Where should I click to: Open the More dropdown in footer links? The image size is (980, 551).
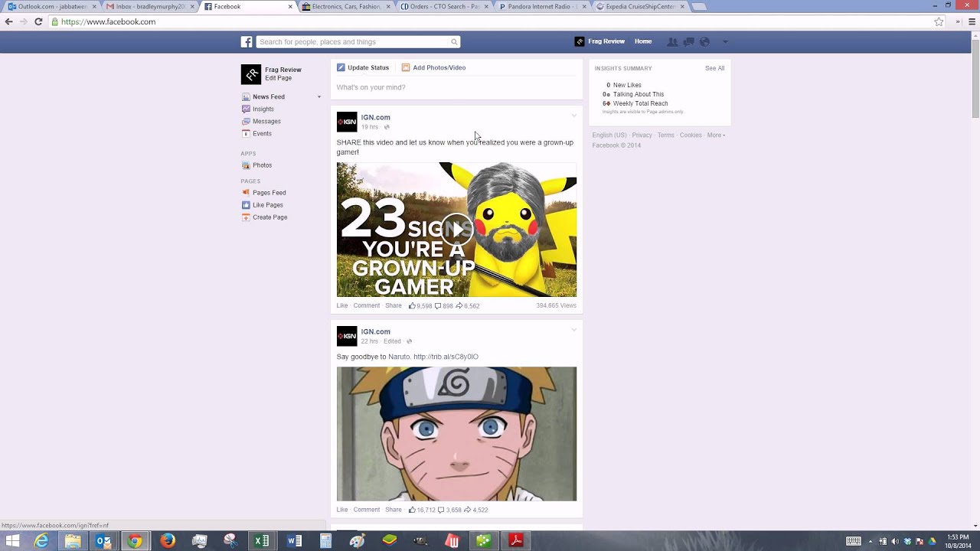coord(716,135)
